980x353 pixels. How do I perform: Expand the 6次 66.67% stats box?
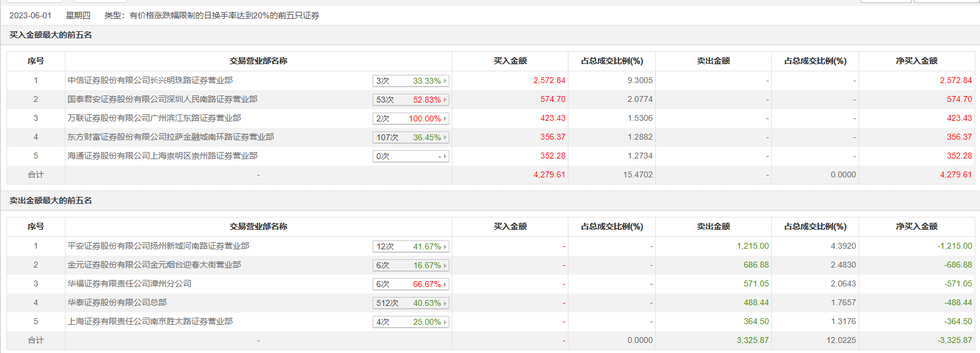click(x=411, y=284)
